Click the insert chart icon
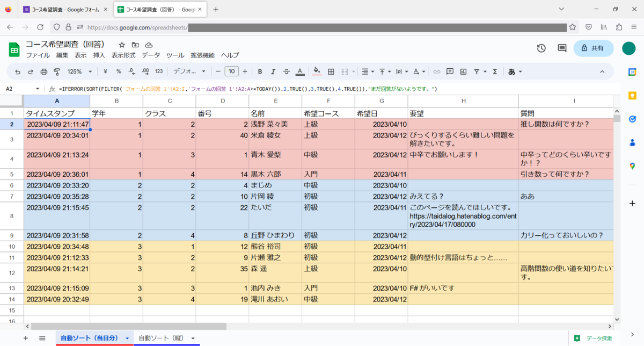The width and height of the screenshot is (644, 346). 463,71
